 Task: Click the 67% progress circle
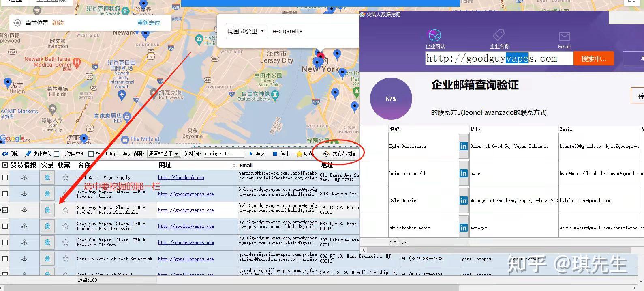391,99
